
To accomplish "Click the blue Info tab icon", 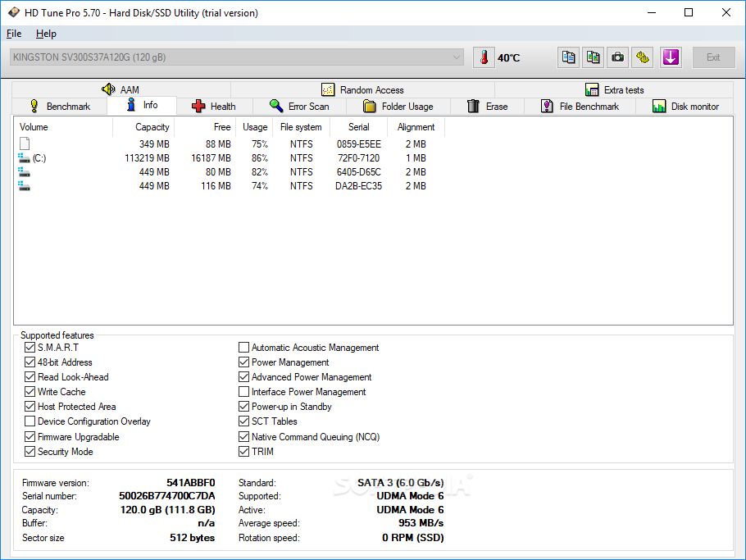I will [x=131, y=105].
